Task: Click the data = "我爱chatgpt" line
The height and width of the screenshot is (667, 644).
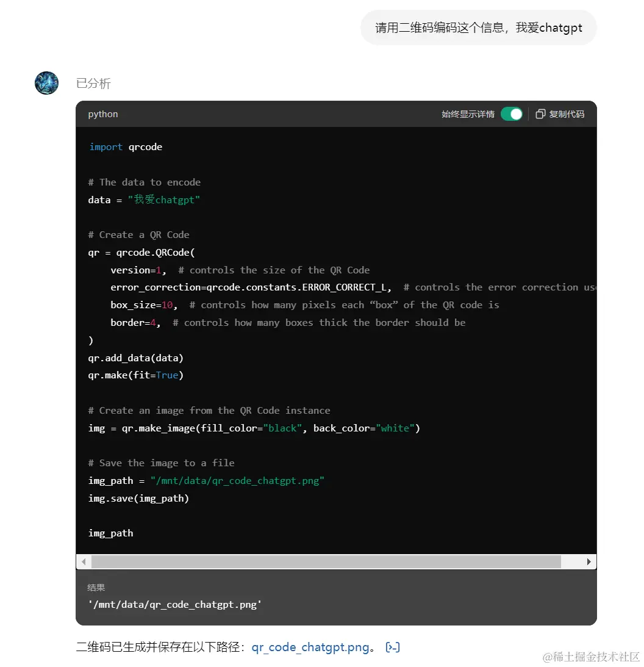Action: click(144, 200)
